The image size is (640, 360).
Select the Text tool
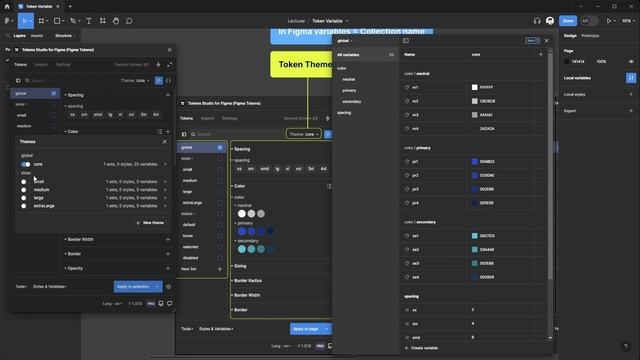89,21
